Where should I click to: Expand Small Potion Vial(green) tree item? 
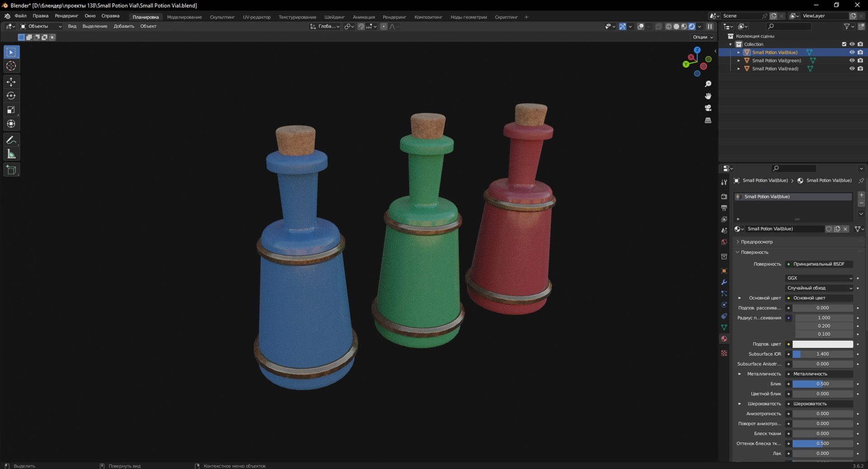click(739, 61)
